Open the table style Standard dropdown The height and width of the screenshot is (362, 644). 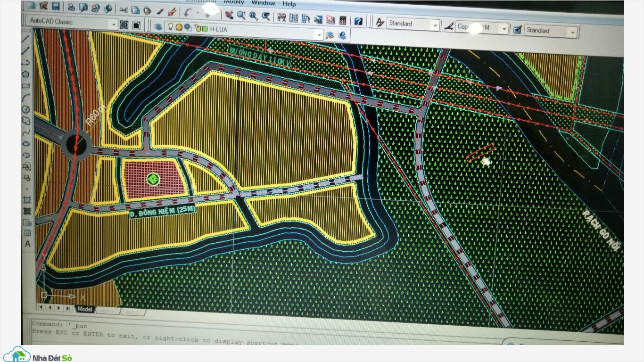click(x=573, y=33)
